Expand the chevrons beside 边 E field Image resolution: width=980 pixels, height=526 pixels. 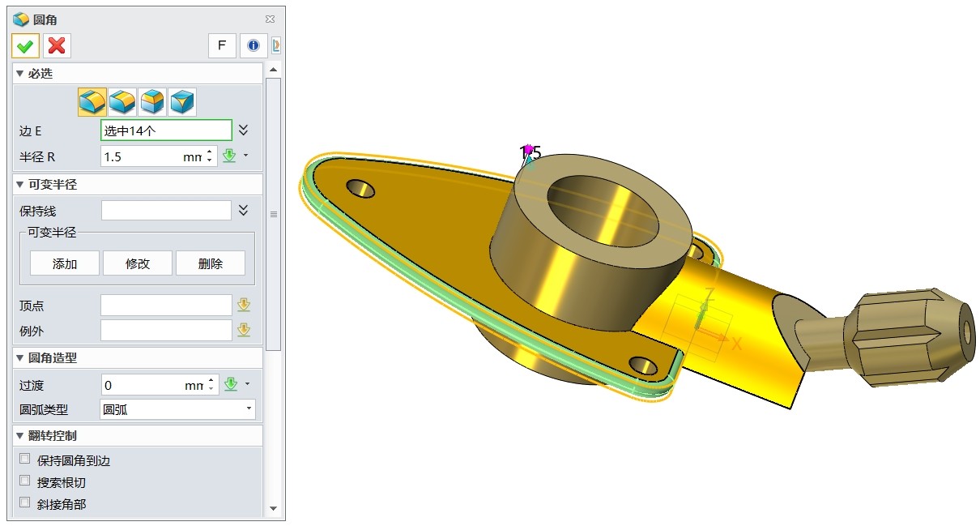coord(243,130)
